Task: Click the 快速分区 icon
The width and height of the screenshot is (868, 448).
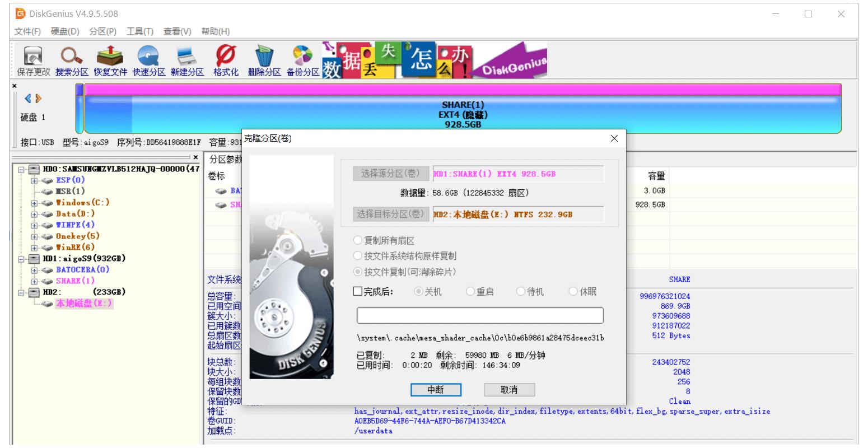Action: [x=147, y=60]
